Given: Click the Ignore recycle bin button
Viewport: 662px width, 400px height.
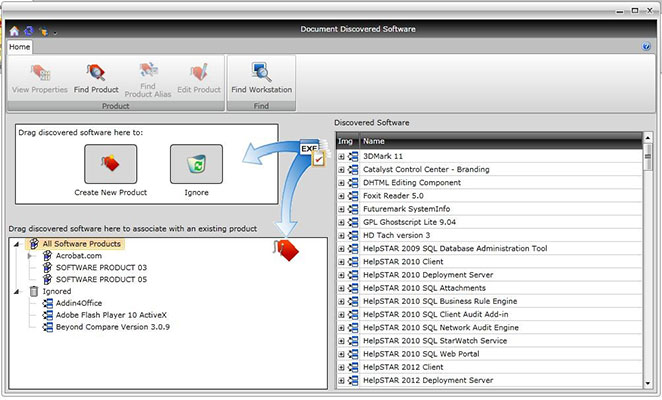Looking at the screenshot, I should 196,164.
